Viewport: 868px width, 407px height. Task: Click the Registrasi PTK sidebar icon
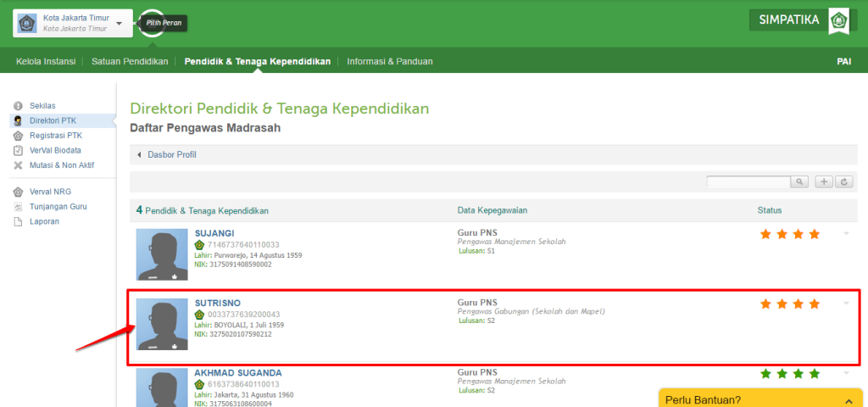[x=18, y=136]
